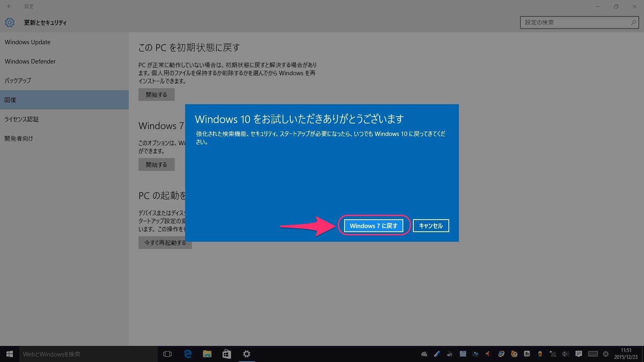Click the 今すぐ再起動する button
This screenshot has height=362, width=644.
[x=165, y=243]
